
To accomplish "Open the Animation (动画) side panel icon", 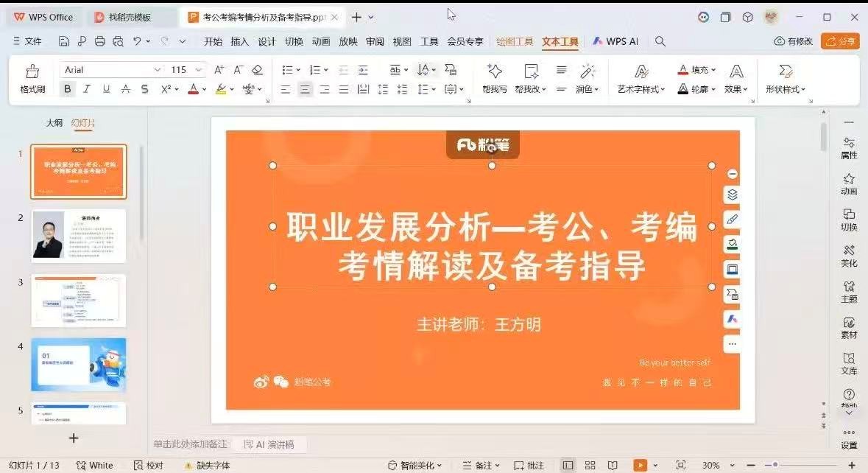I will [x=849, y=183].
